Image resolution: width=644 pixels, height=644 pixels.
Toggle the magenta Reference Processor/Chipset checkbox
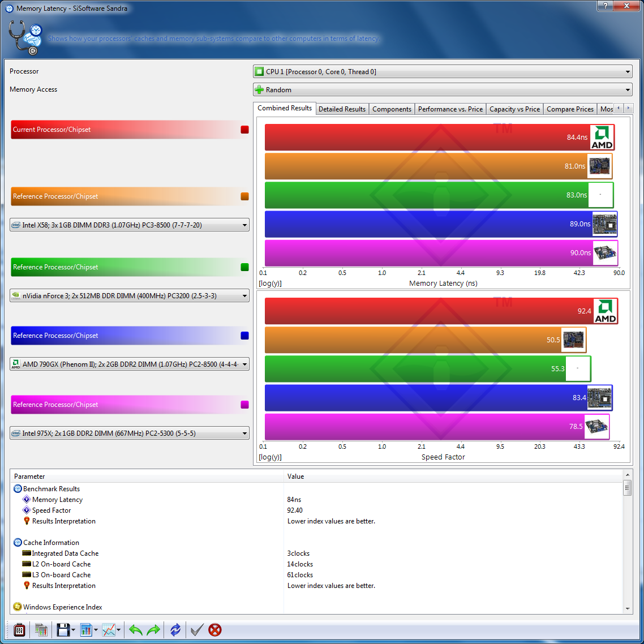click(x=245, y=405)
